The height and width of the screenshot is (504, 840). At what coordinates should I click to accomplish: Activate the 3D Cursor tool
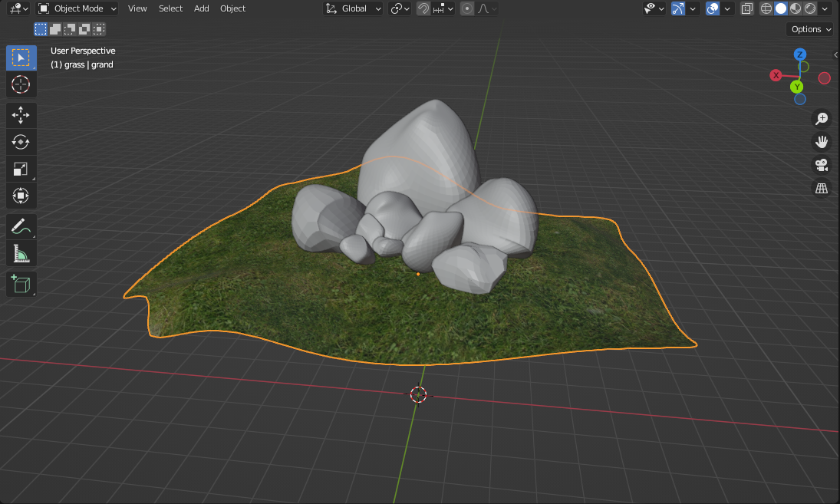click(21, 84)
